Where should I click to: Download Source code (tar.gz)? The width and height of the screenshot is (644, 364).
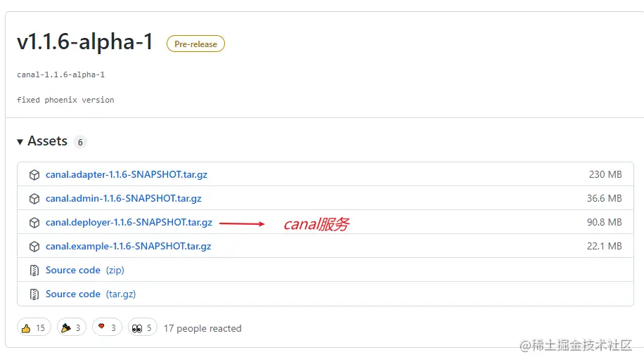(x=91, y=294)
